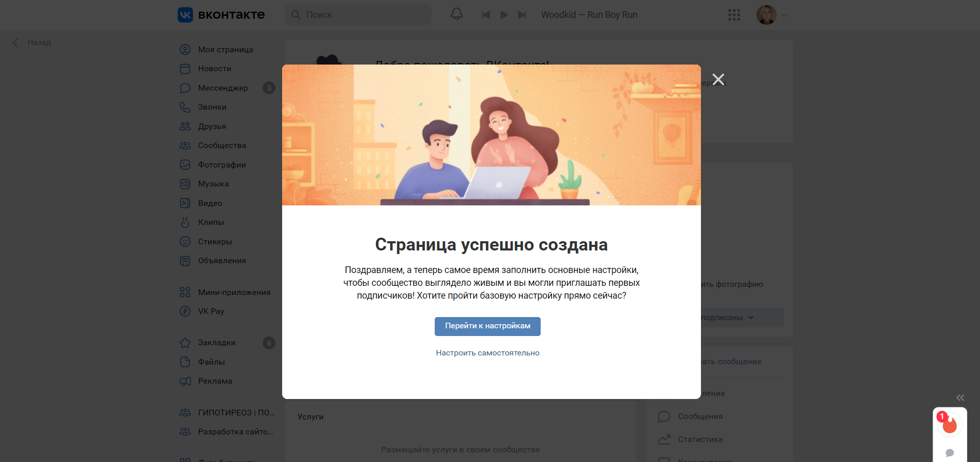Close the Страница успешно создана dialog
This screenshot has height=462, width=980.
(x=718, y=79)
